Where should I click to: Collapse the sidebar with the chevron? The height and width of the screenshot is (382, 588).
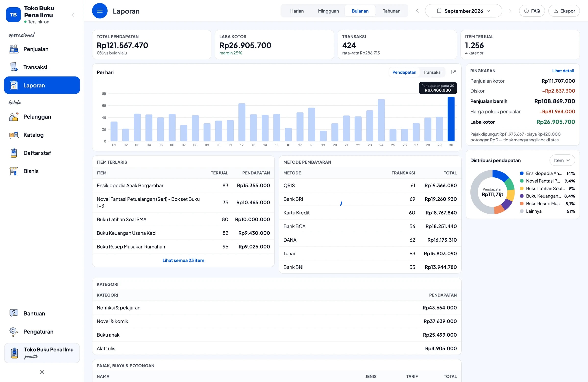click(x=73, y=14)
